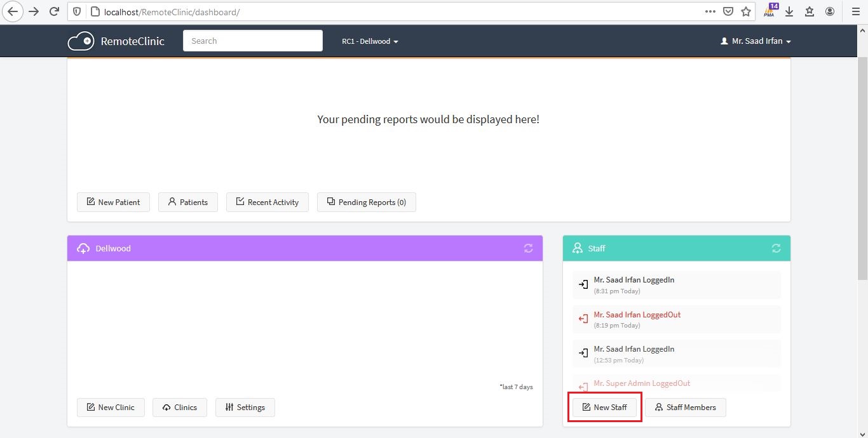Click the RemoteClinic cloud logo
The height and width of the screenshot is (438, 868).
(81, 41)
